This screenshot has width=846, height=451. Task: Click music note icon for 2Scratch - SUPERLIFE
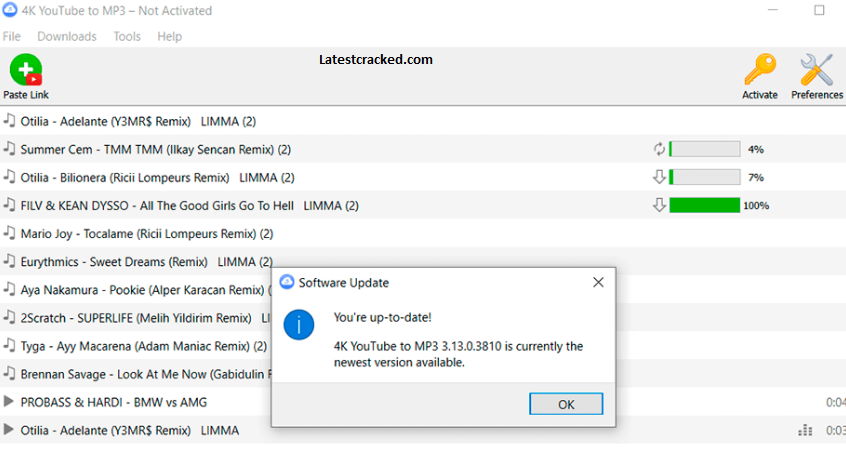coord(9,316)
